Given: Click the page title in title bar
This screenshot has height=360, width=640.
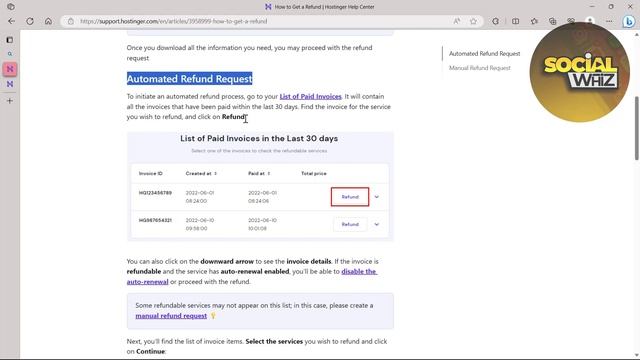Looking at the screenshot, I should tap(324, 7).
